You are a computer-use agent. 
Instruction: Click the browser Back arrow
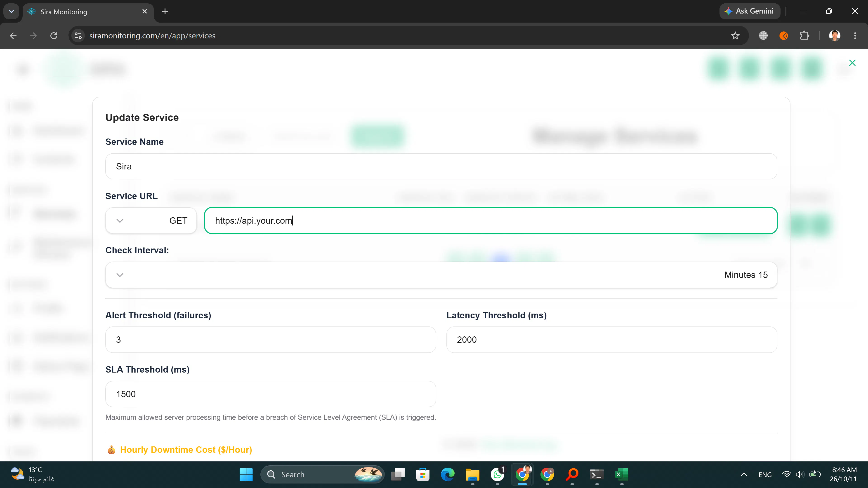point(13,36)
